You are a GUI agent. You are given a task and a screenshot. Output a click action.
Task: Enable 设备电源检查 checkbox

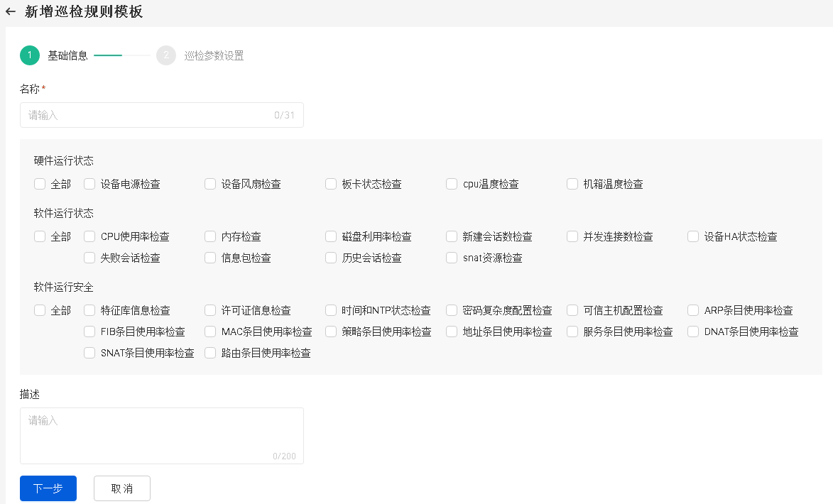coord(89,185)
